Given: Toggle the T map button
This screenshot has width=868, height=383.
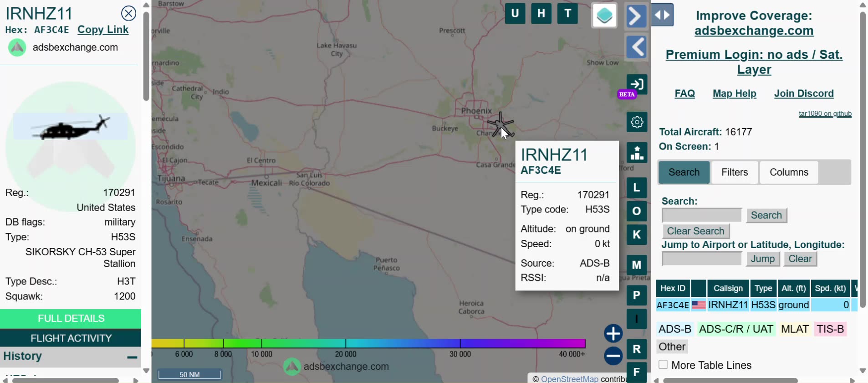Looking at the screenshot, I should click(568, 14).
